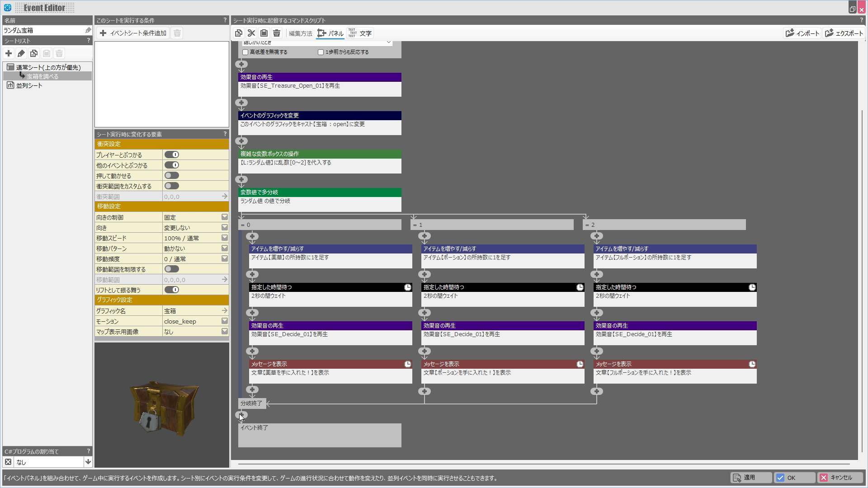Select 変数値で多分岐 command panel

320,200
